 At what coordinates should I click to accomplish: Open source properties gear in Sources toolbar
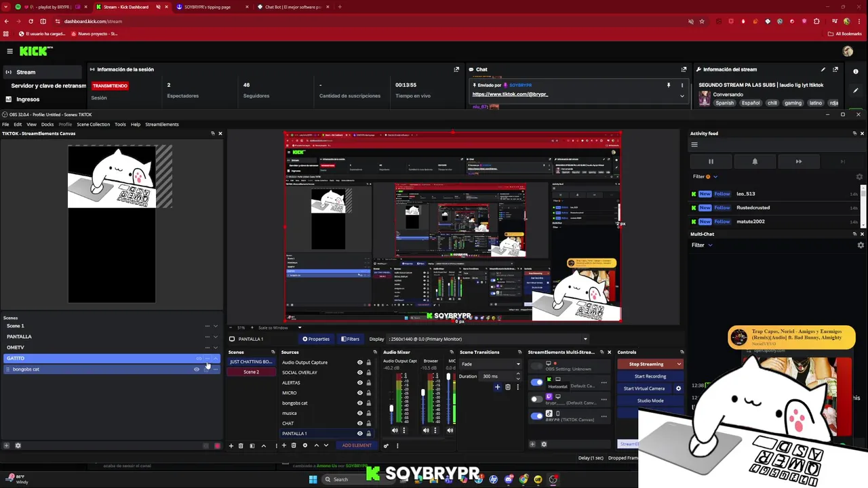tap(304, 445)
